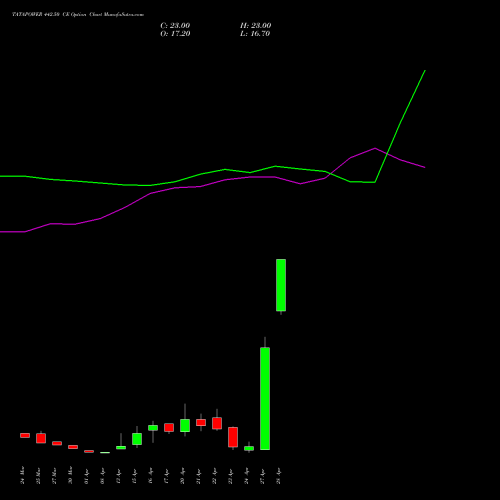Select the green candle above 20 Apr
This screenshot has height=500, width=500.
[185, 425]
